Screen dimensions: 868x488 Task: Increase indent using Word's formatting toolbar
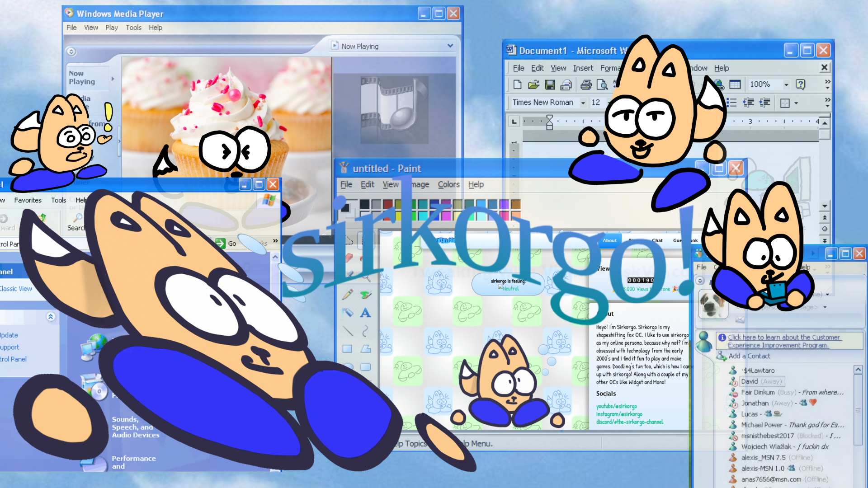pos(765,102)
